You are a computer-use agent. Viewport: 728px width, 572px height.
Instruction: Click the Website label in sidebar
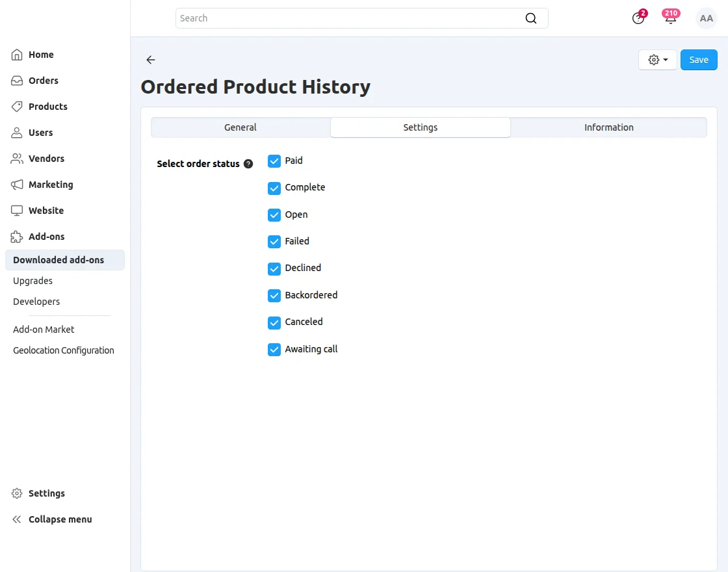pyautogui.click(x=46, y=211)
